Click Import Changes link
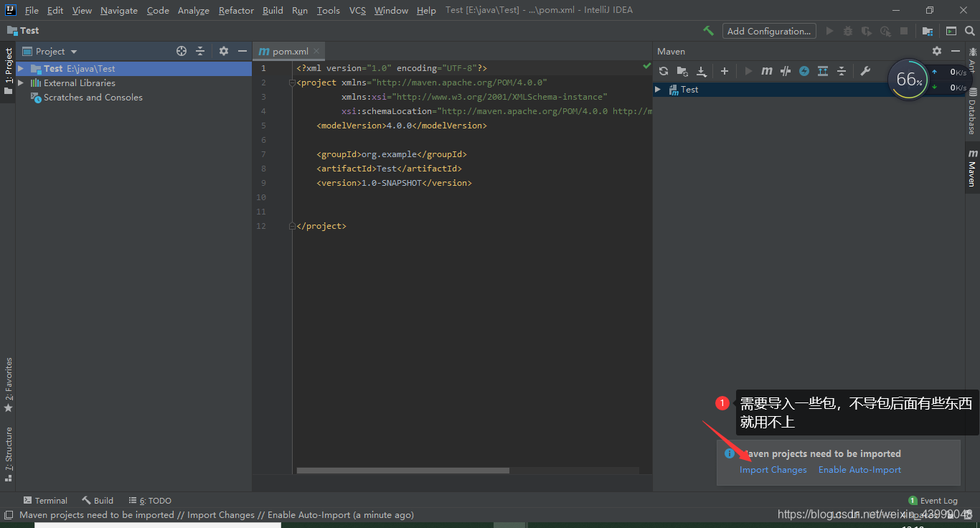The height and width of the screenshot is (528, 980). tap(773, 470)
